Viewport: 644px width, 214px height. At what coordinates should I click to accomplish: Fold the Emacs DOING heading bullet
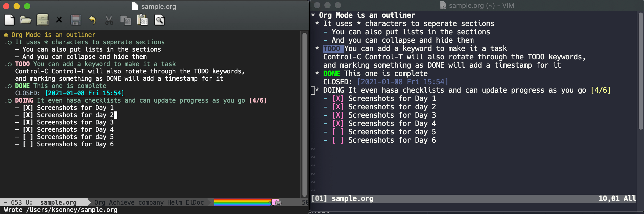[9, 101]
